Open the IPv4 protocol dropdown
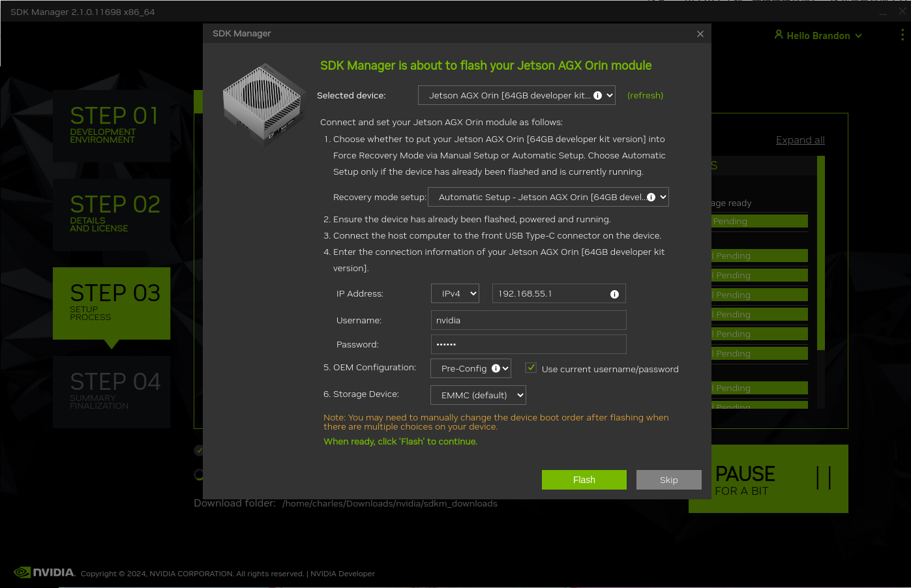Image resolution: width=911 pixels, height=588 pixels. point(455,293)
